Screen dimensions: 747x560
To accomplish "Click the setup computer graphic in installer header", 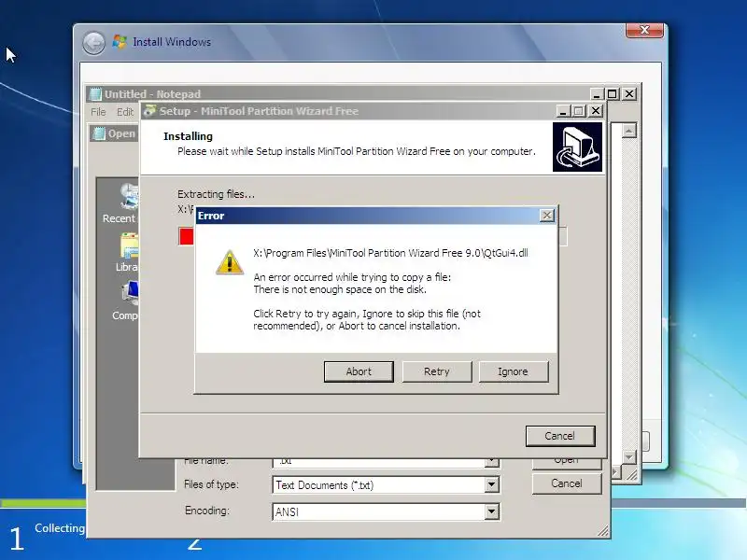I will [577, 147].
